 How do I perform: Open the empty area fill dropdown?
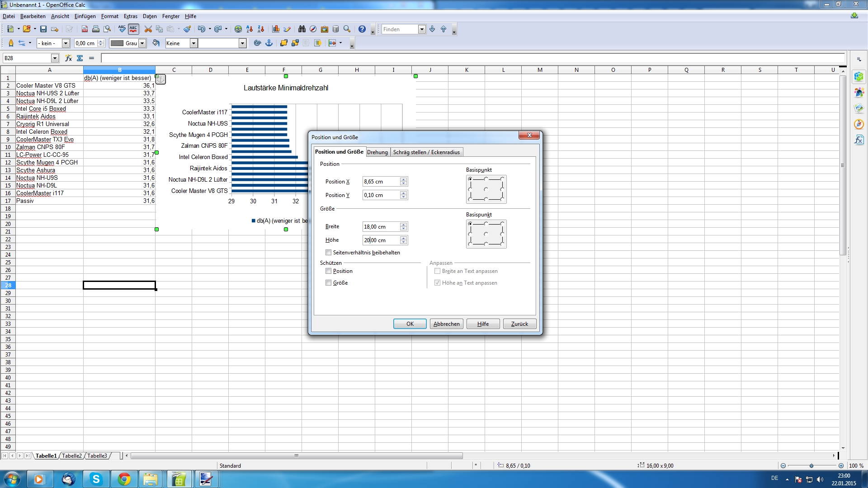pyautogui.click(x=242, y=43)
